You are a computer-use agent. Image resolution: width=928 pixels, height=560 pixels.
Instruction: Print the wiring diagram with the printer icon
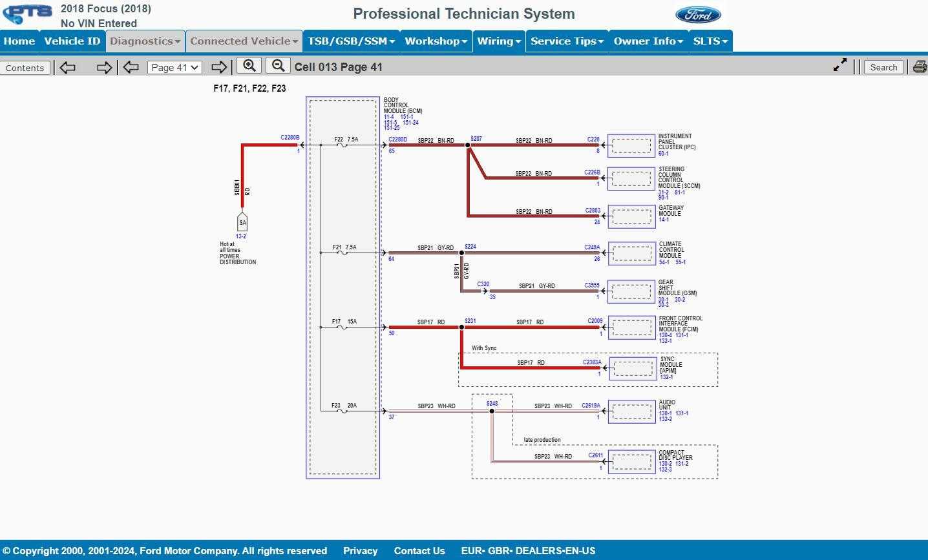tap(920, 67)
